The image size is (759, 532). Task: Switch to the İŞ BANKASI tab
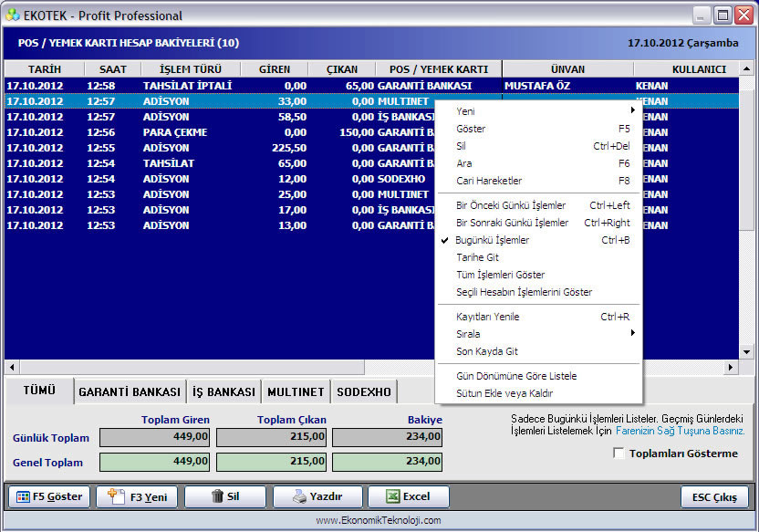tap(224, 391)
